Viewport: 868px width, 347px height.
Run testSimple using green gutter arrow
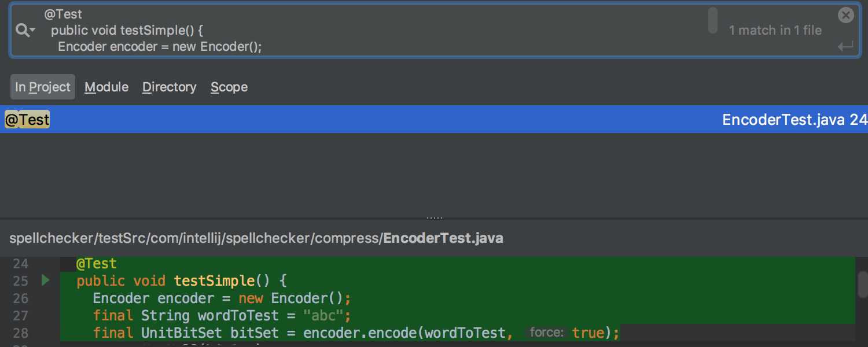tap(46, 280)
